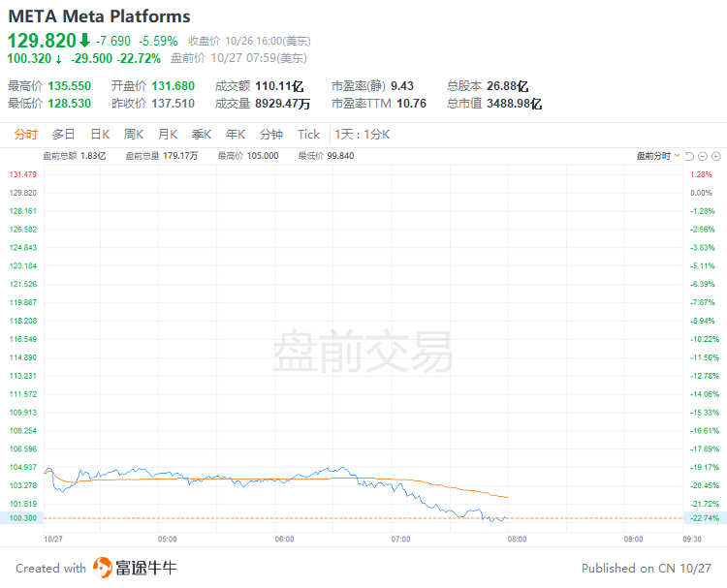
Task: Click the 最高价 value 135.550
Action: 70,86
